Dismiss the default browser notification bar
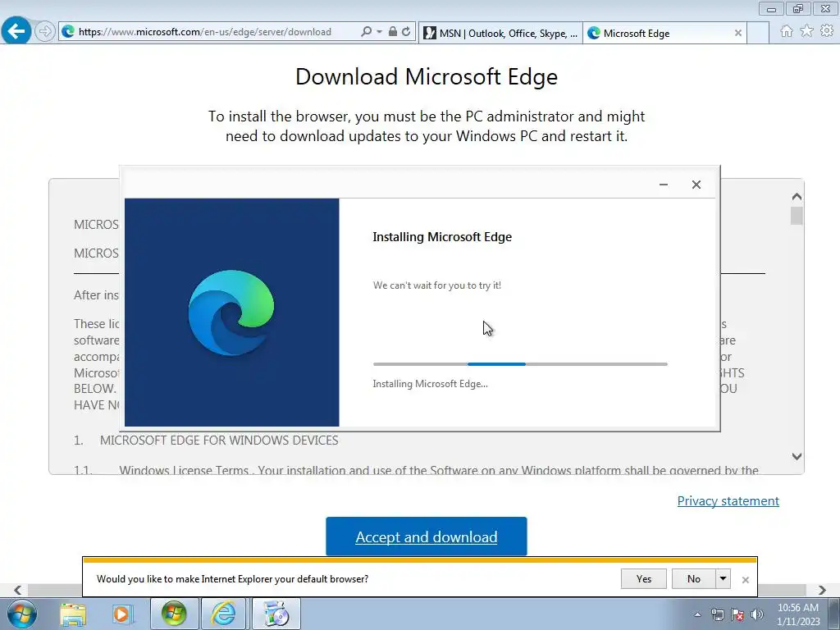Image resolution: width=840 pixels, height=630 pixels. tap(745, 580)
